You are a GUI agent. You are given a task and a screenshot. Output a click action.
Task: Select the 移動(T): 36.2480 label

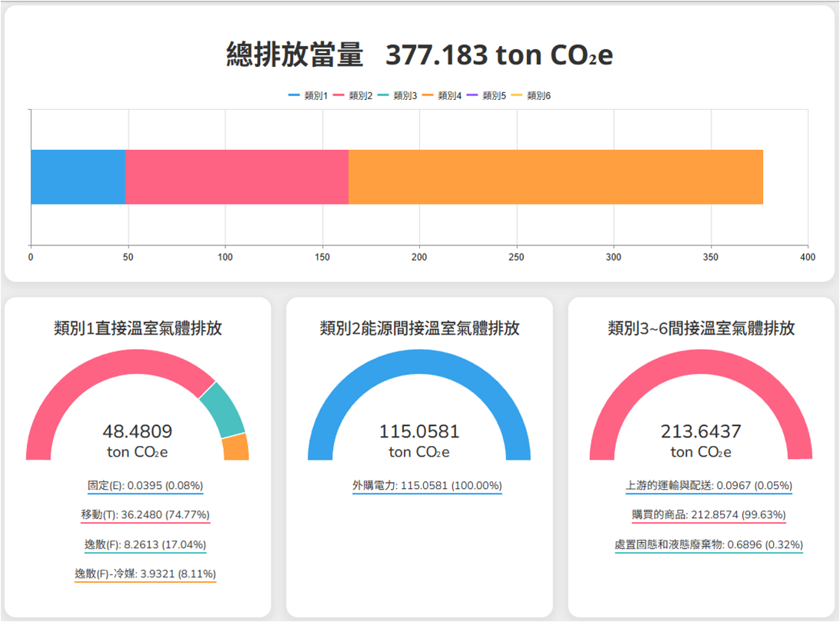tap(145, 514)
